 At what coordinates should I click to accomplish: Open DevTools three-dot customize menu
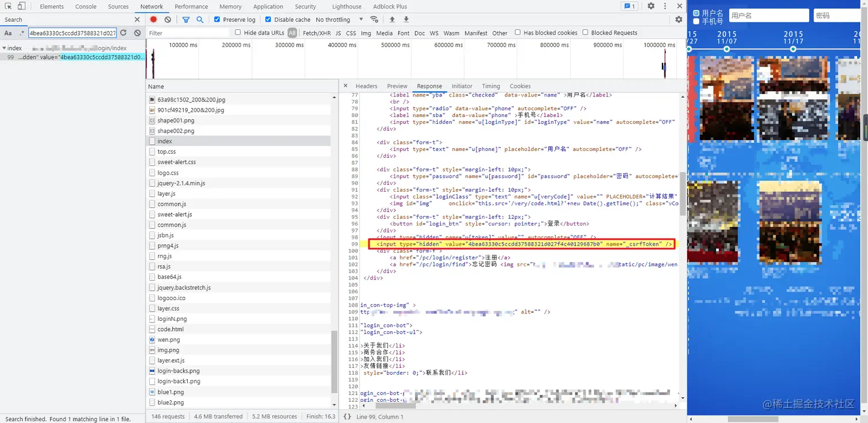665,6
